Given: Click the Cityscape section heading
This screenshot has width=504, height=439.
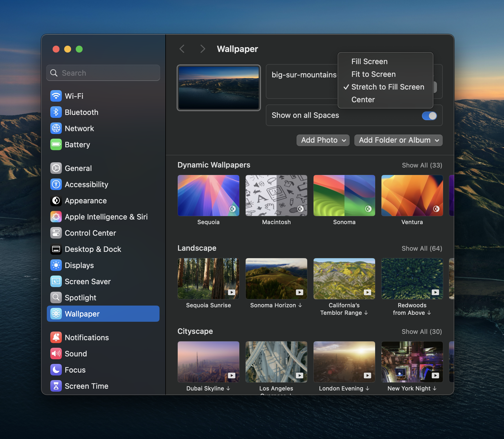Looking at the screenshot, I should coord(195,331).
